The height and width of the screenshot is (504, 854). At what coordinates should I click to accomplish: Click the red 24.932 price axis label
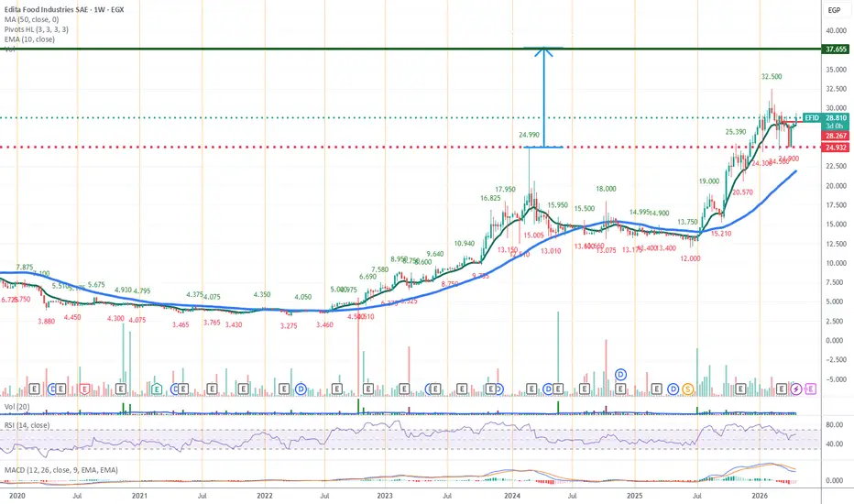(836, 148)
